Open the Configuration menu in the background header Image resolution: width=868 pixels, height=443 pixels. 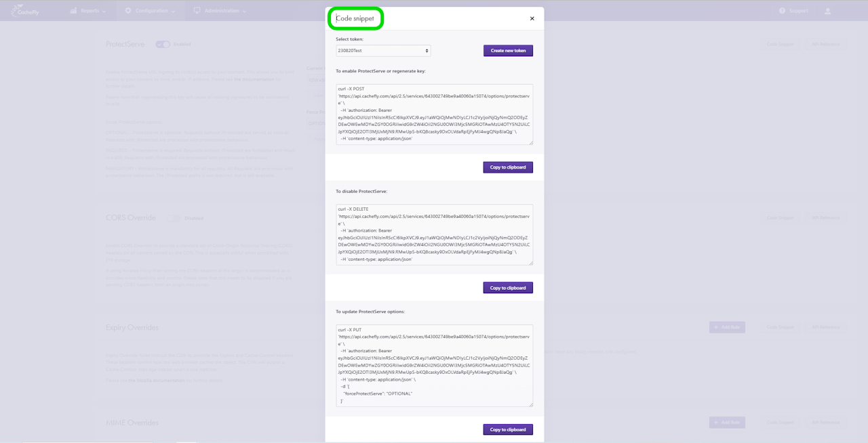pos(150,11)
